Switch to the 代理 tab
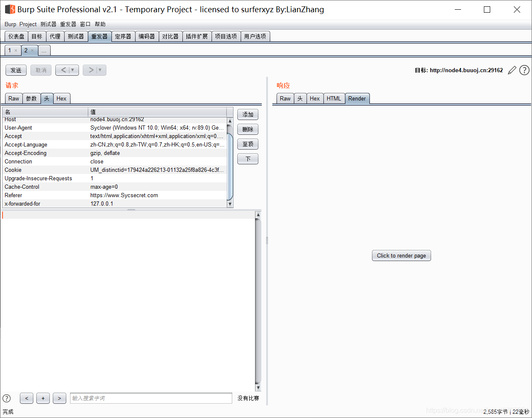This screenshot has width=532, height=418. point(55,36)
